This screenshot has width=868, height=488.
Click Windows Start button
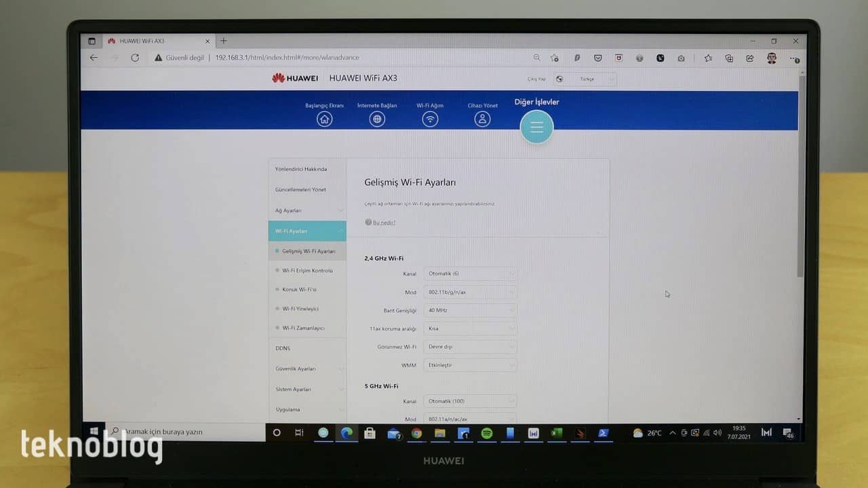click(x=94, y=432)
